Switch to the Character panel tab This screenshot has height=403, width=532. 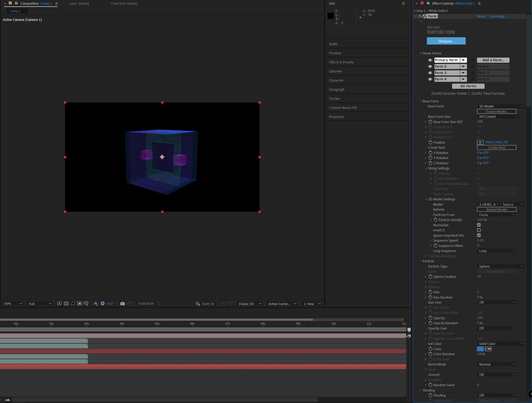(x=336, y=80)
